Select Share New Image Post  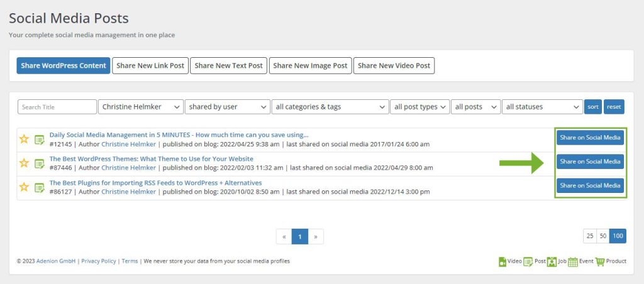click(311, 66)
